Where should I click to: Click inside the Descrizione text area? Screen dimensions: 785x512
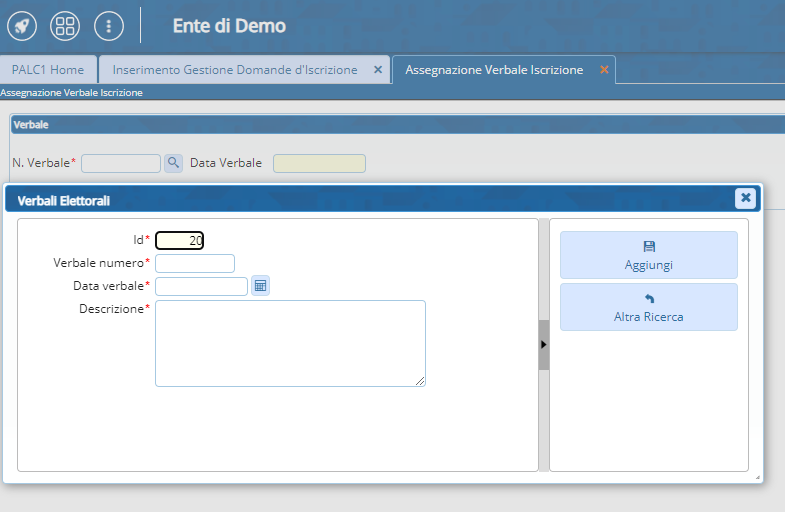click(x=290, y=342)
